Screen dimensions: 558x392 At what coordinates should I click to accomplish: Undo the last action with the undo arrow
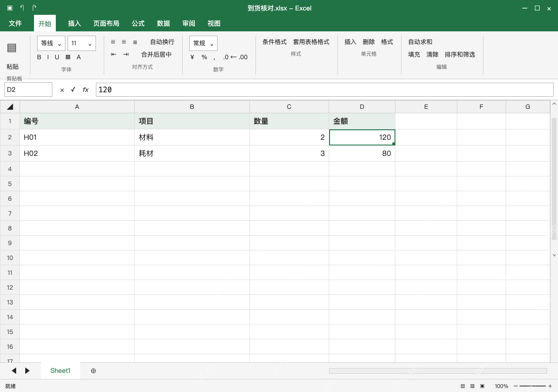click(x=22, y=8)
